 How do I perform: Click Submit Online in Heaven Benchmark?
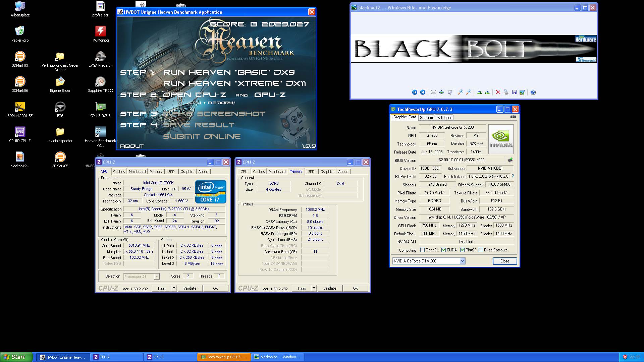(x=202, y=136)
